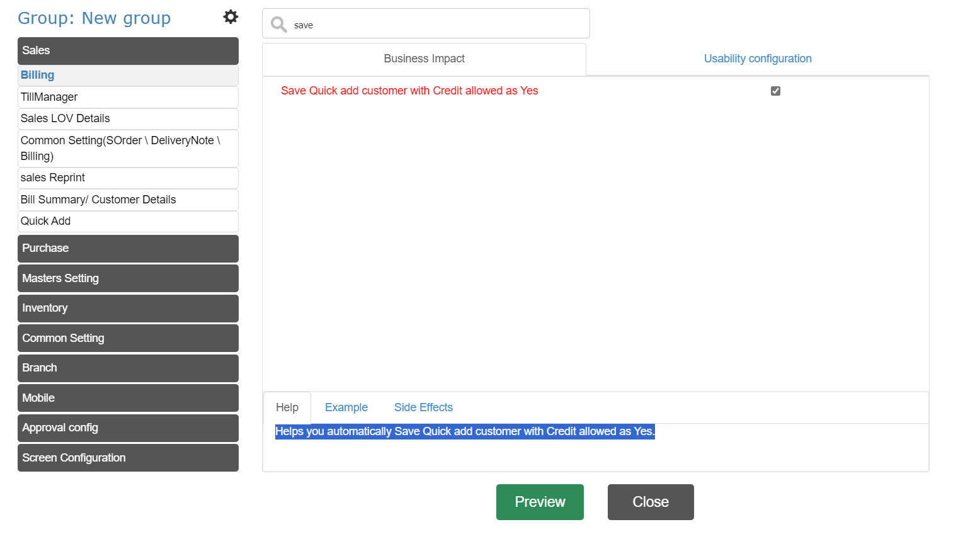Image resolution: width=980 pixels, height=556 pixels.
Task: Switch to Usability configuration tab
Action: coord(757,59)
